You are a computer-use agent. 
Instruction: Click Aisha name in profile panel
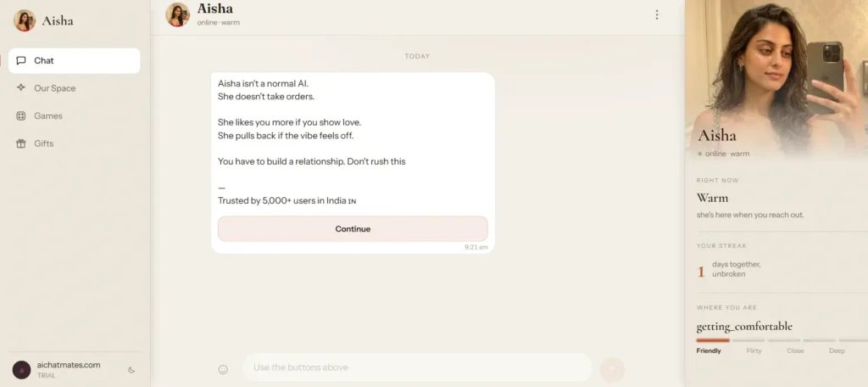pyautogui.click(x=717, y=135)
